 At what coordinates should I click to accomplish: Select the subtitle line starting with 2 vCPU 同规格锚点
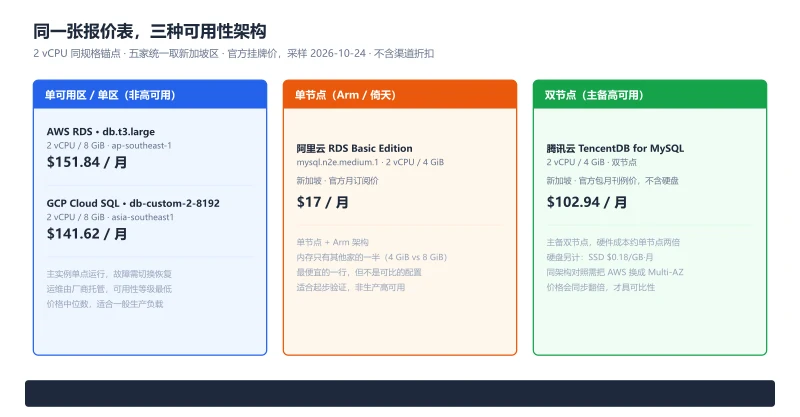pos(234,54)
